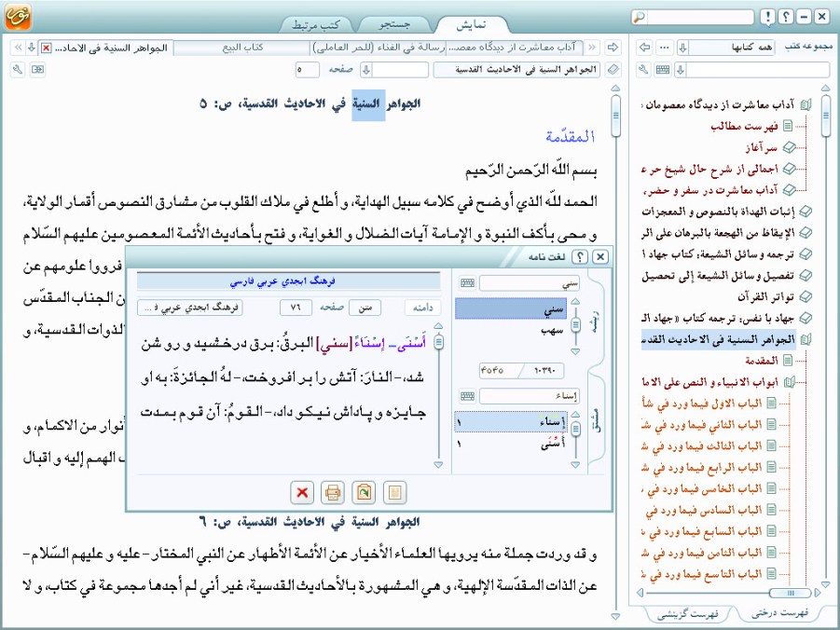Viewport: 840px width, 630px height.
Task: Click the المقدّمة blue heading in text
Action: [x=570, y=137]
